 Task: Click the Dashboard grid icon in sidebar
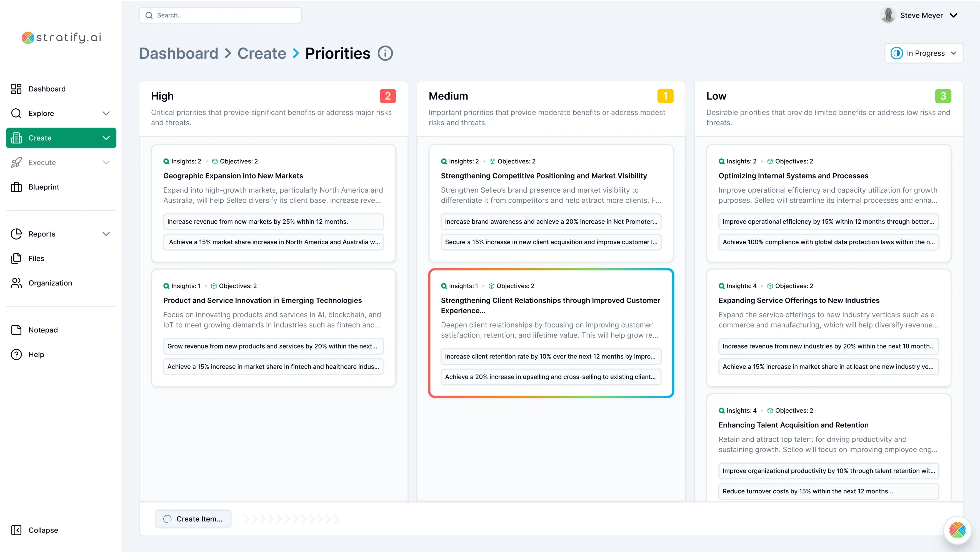(x=16, y=89)
